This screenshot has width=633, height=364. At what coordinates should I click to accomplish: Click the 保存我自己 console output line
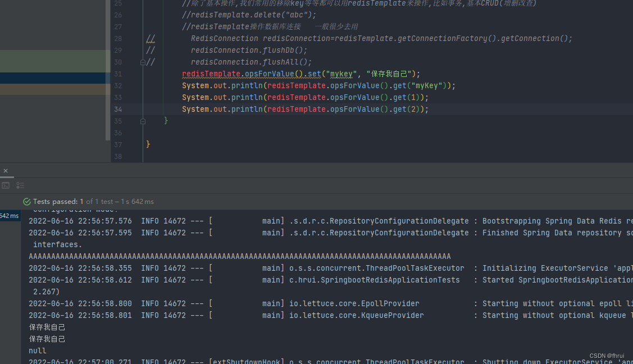point(47,327)
